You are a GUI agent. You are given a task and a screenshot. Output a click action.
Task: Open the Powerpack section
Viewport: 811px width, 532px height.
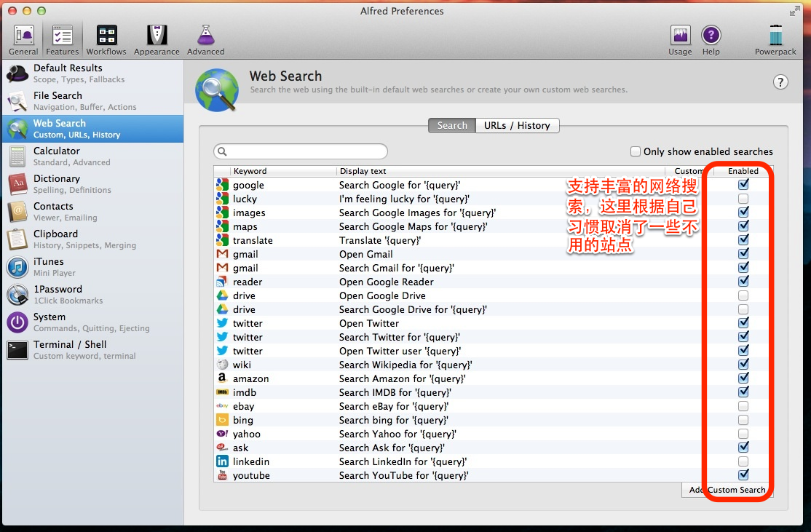775,40
